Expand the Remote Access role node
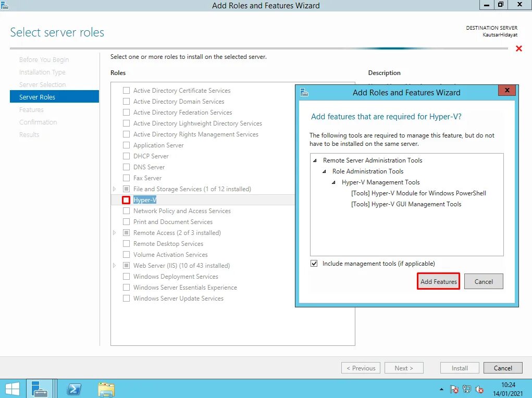 tap(114, 233)
